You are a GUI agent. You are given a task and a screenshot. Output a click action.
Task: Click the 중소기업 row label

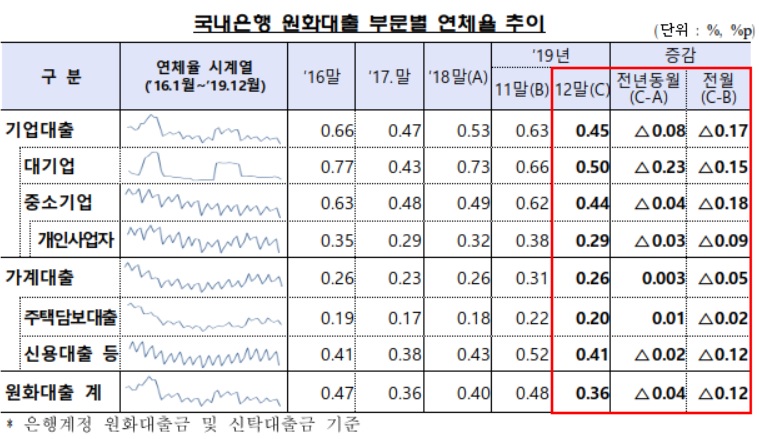point(58,202)
